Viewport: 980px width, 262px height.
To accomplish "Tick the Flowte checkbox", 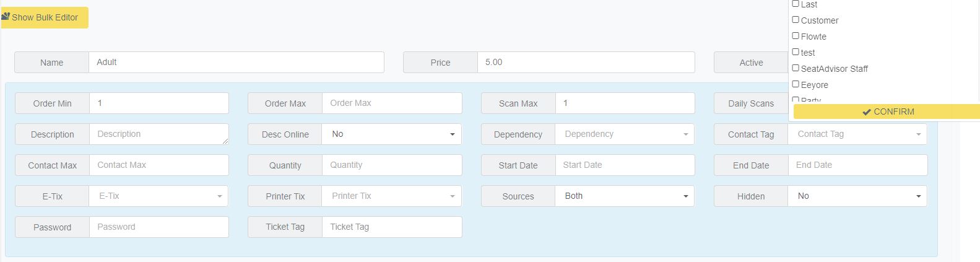I will pyautogui.click(x=796, y=36).
